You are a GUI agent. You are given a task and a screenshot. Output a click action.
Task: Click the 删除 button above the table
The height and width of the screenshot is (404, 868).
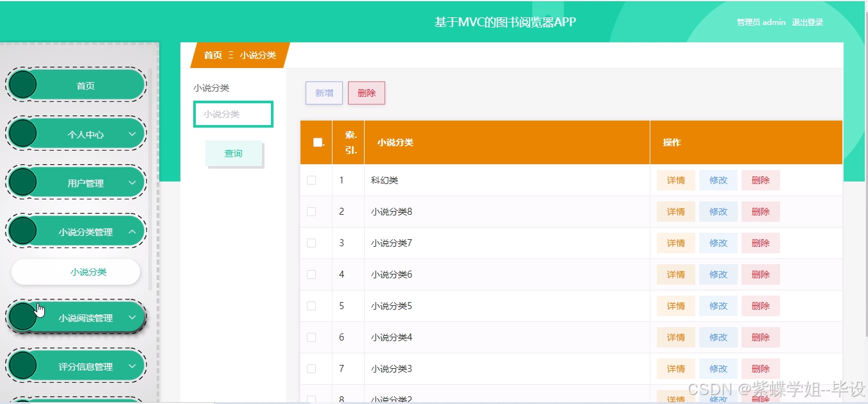pos(367,93)
